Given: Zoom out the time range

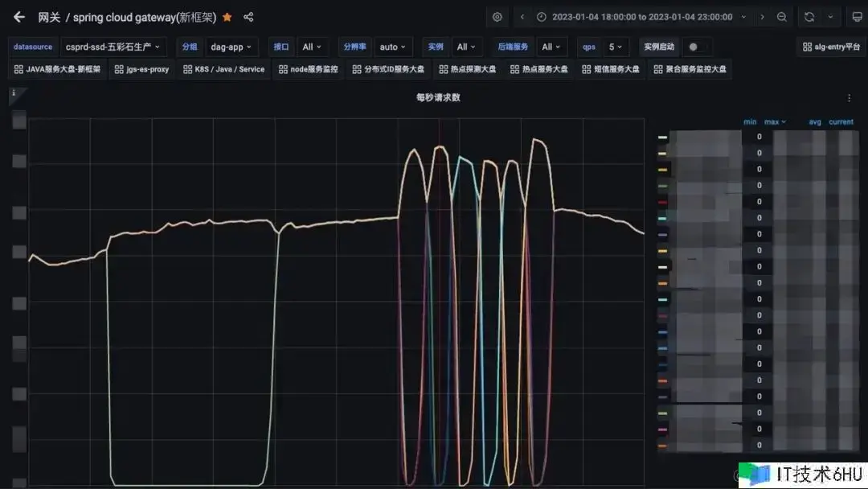Looking at the screenshot, I should click(782, 17).
